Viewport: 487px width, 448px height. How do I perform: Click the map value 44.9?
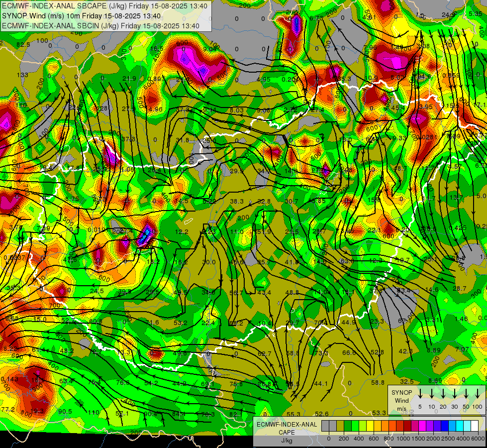(x=349, y=322)
